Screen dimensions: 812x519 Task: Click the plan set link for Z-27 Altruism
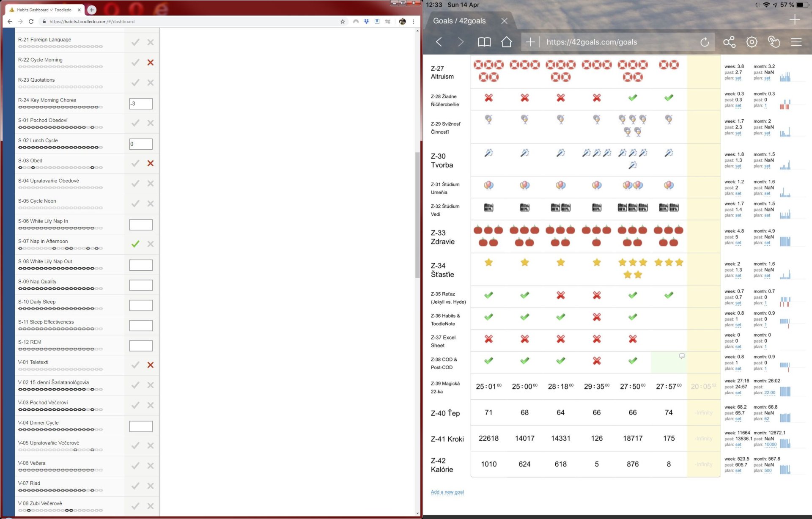tap(738, 78)
